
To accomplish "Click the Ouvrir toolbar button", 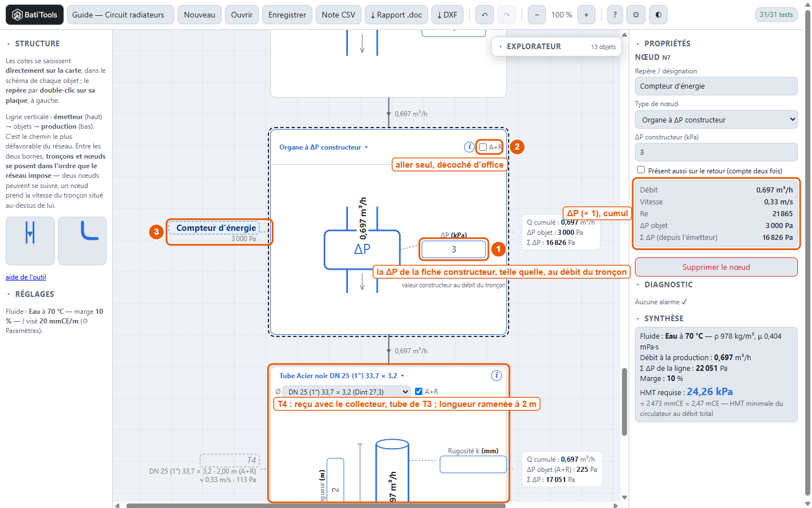I will (x=242, y=15).
